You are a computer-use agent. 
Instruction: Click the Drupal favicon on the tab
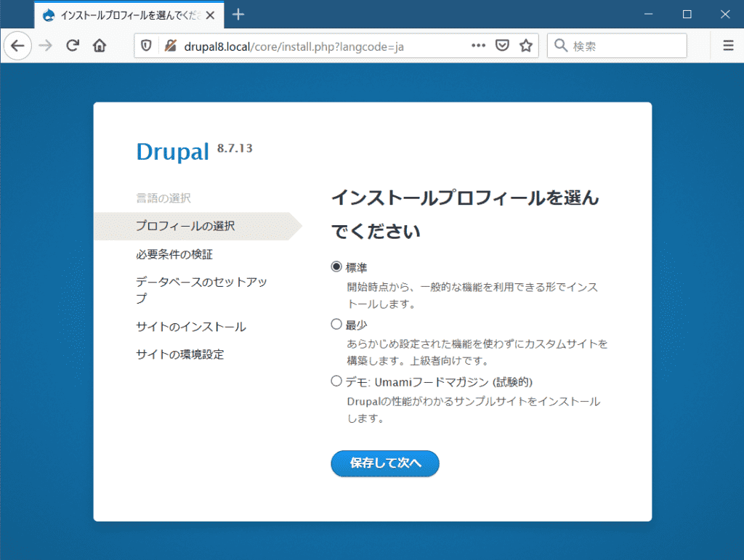pyautogui.click(x=49, y=15)
